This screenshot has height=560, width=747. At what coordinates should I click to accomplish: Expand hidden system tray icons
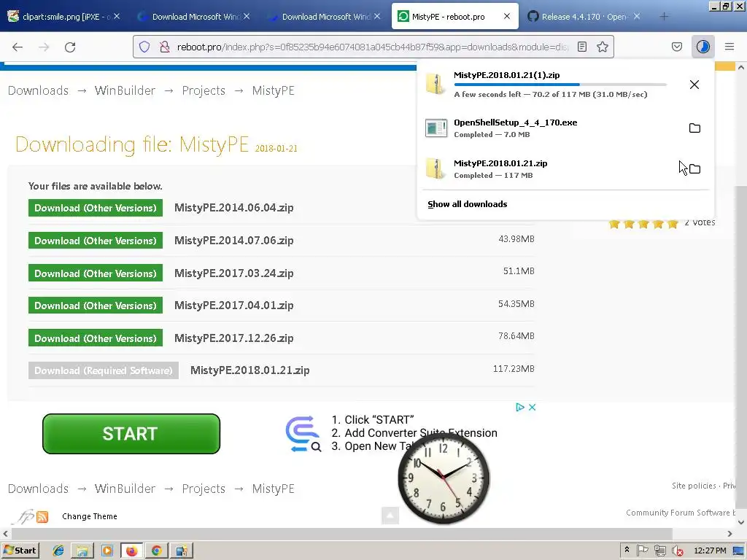point(627,551)
